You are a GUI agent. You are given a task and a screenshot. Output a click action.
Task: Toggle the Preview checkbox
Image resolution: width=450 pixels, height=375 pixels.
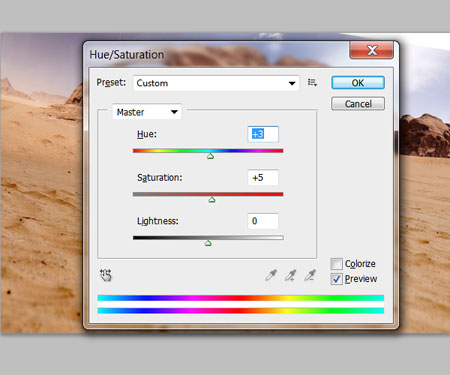tap(336, 279)
